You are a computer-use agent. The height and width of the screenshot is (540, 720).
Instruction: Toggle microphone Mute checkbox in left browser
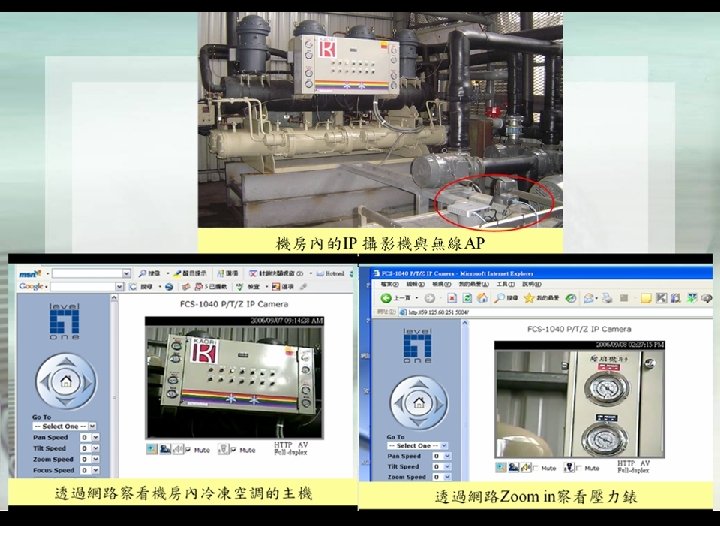point(234,450)
